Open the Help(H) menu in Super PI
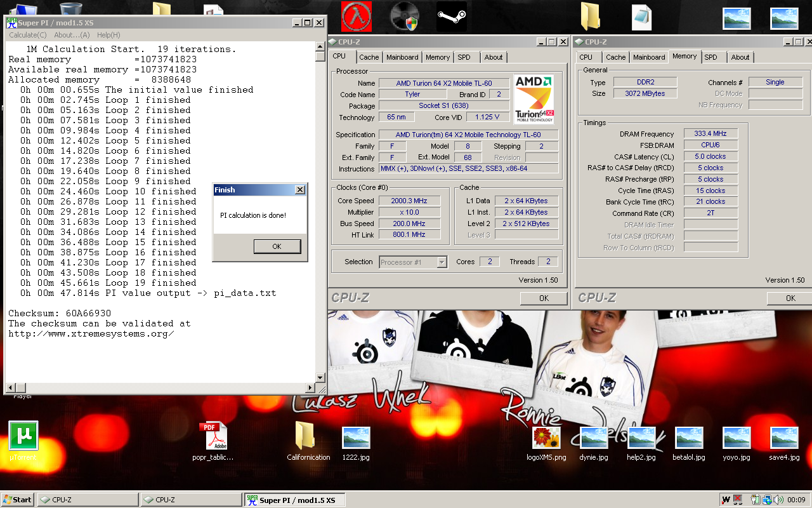The height and width of the screenshot is (508, 812). click(x=108, y=35)
